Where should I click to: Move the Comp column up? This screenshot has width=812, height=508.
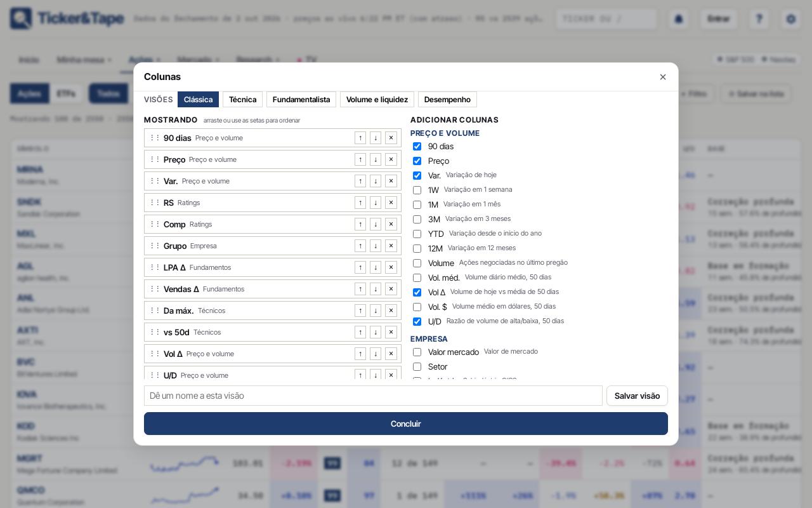[360, 224]
